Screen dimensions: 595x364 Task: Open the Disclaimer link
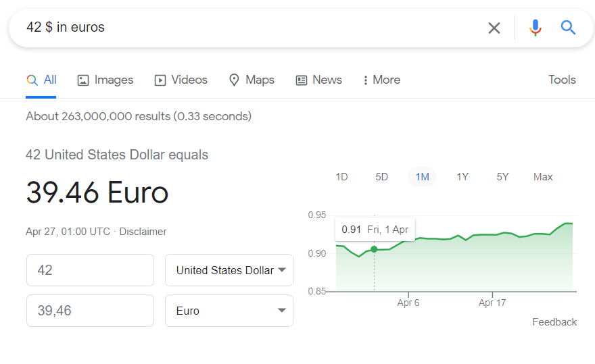pyautogui.click(x=143, y=232)
